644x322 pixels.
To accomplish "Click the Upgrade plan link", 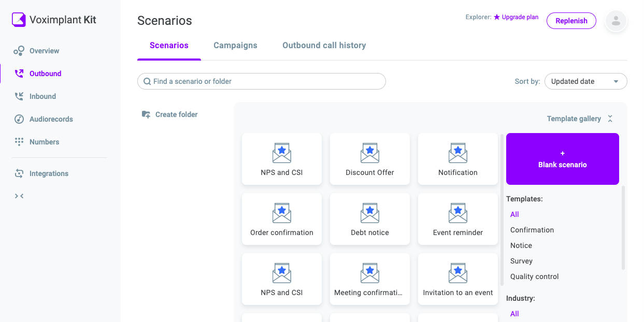I will [520, 17].
